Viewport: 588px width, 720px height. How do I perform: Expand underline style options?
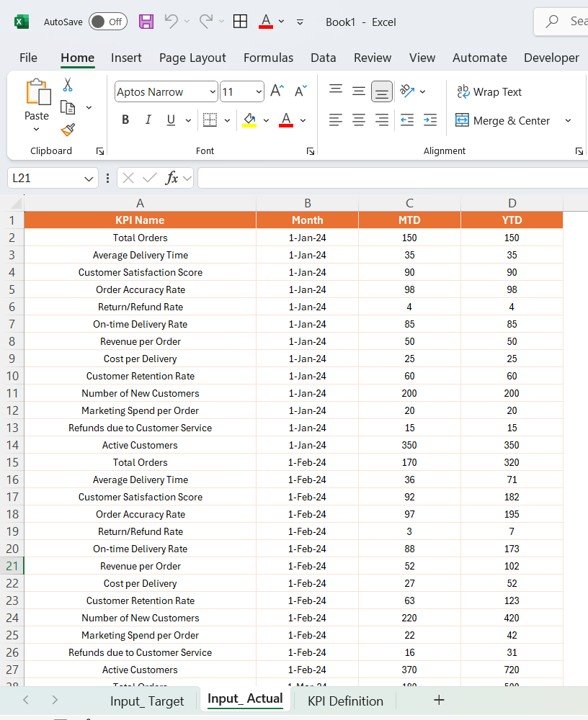188,120
